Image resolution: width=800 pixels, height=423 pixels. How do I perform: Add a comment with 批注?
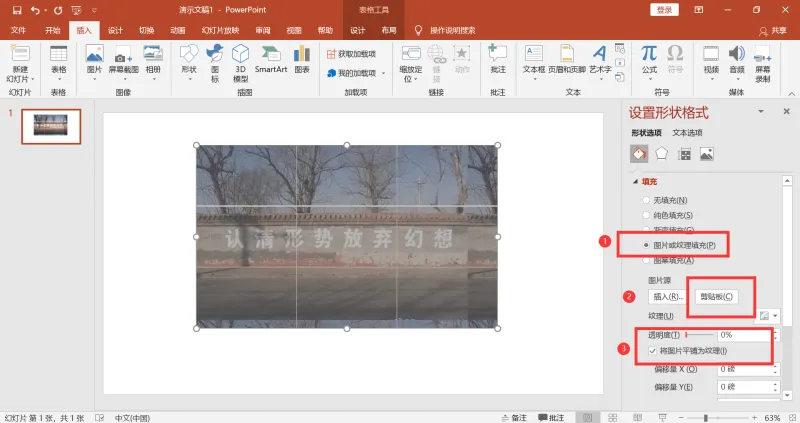tap(497, 60)
